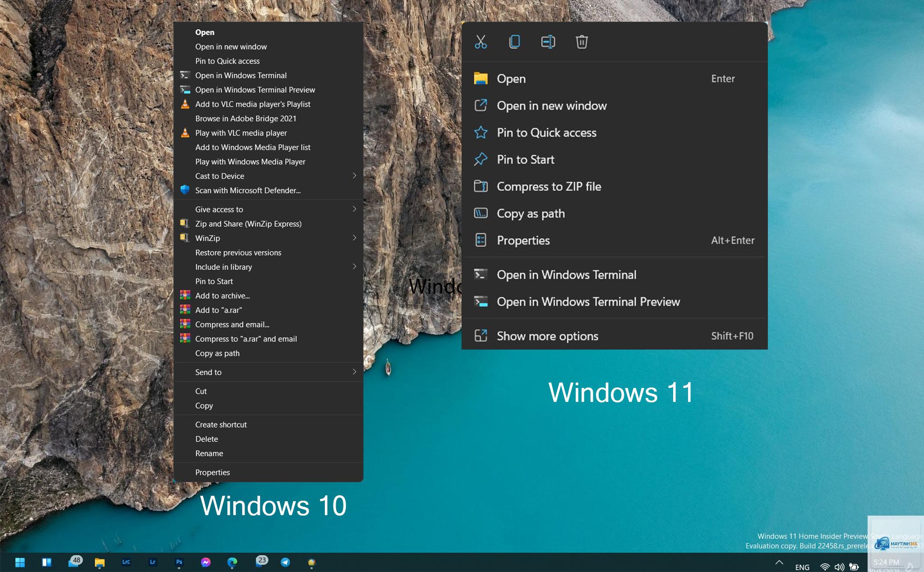Expand the Cast to Device submenu arrow

[355, 175]
